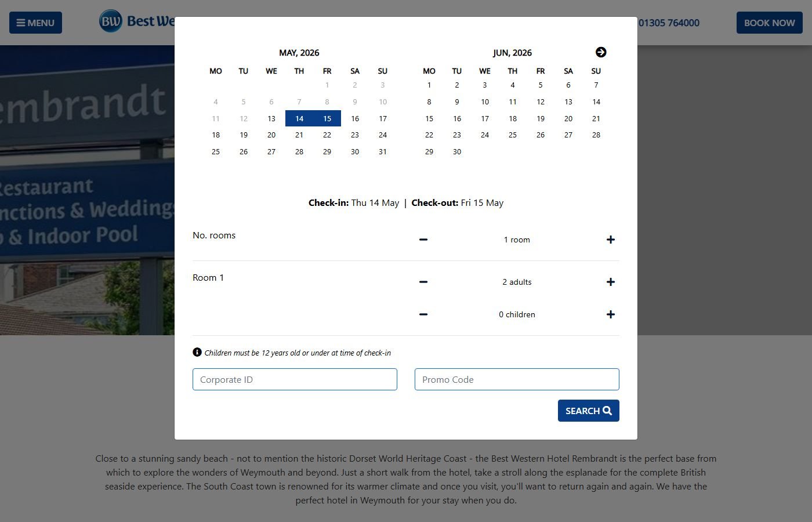Select May 22 in the calendar

(x=327, y=135)
